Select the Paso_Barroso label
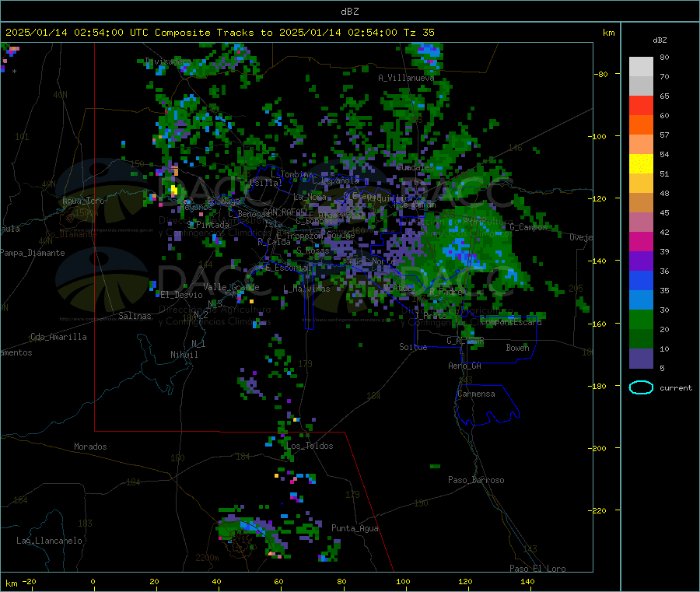This screenshot has width=700, height=592. [476, 481]
